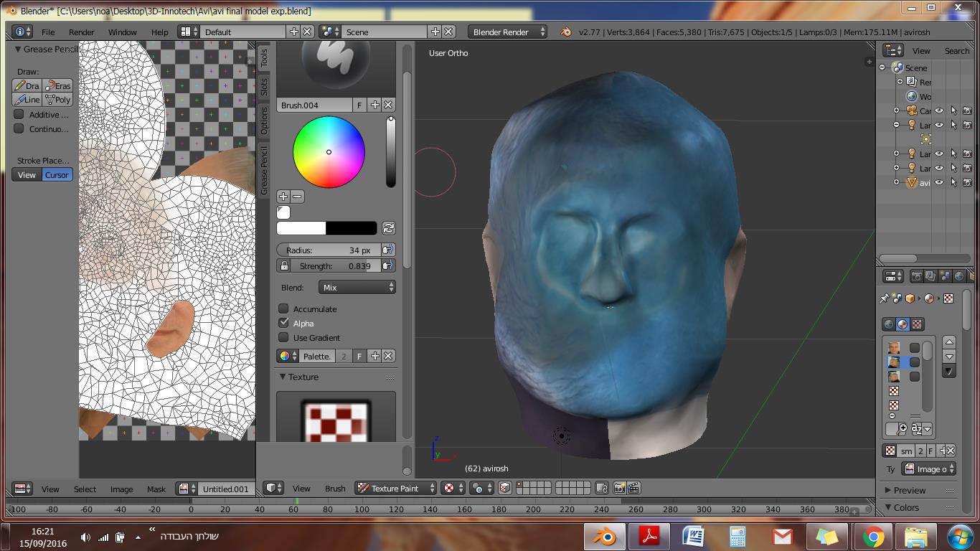Enable the Use Gradient checkbox
The width and height of the screenshot is (980, 551).
pos(283,337)
